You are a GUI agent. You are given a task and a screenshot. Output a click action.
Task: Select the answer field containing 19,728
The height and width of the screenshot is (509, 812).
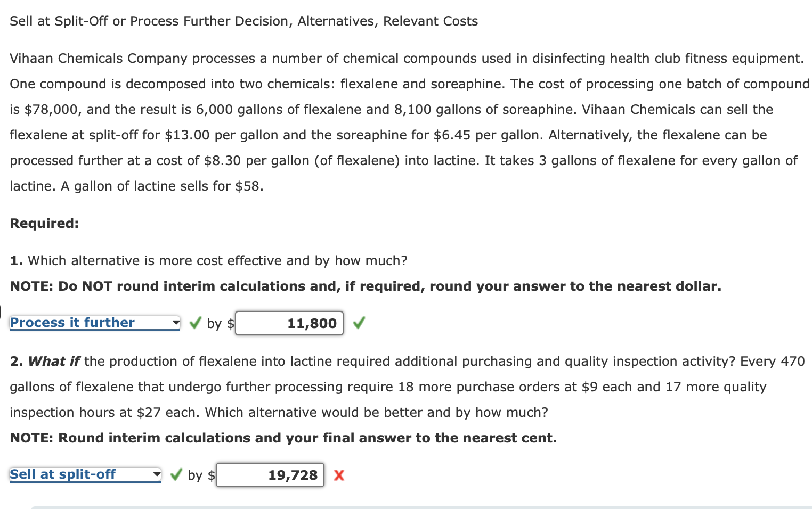(x=270, y=475)
